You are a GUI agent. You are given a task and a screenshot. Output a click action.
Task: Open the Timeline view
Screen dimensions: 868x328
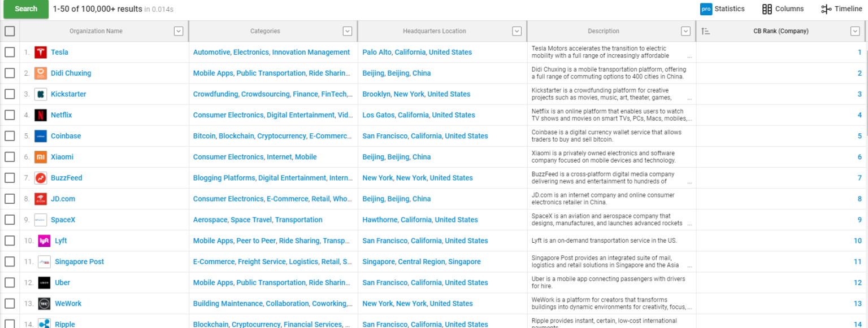[x=841, y=9]
